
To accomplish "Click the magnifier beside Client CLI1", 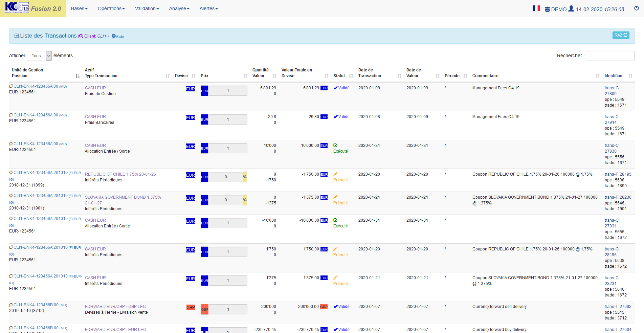I will pos(81,36).
